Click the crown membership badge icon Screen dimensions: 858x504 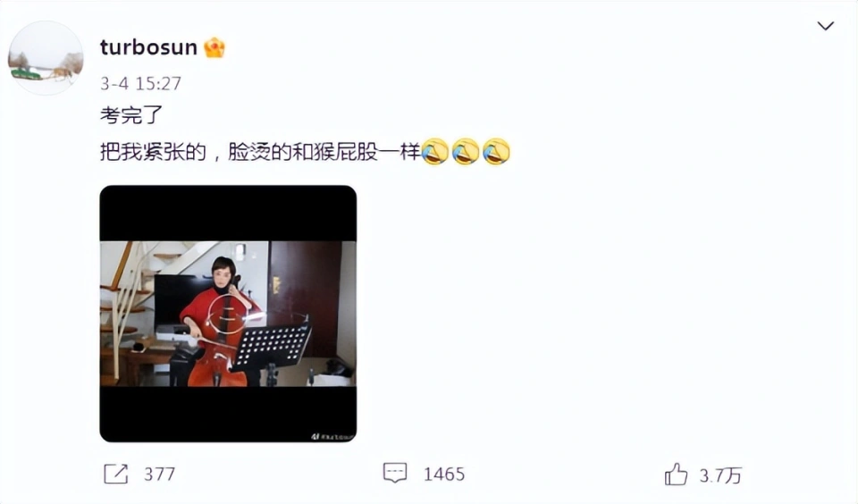[214, 47]
